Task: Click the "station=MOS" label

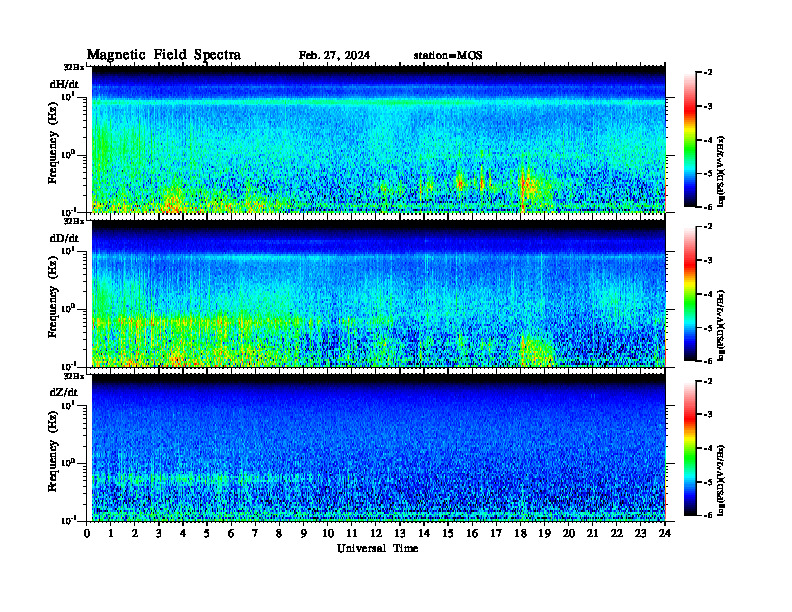Action: coord(448,56)
